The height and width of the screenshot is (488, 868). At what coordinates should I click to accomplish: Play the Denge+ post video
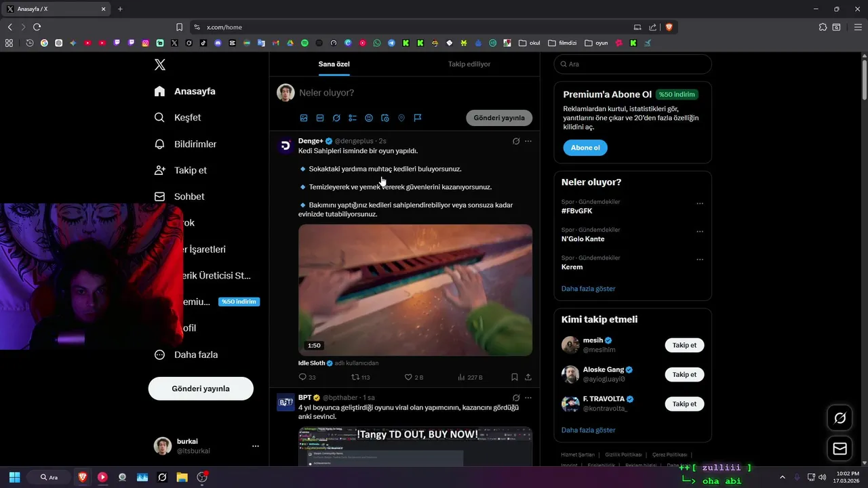pyautogui.click(x=415, y=289)
